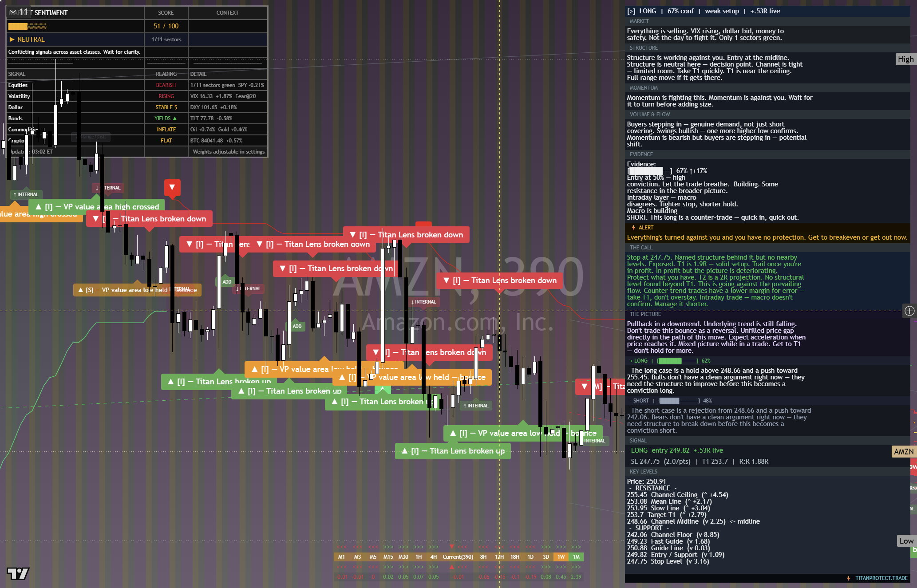The image size is (917, 588).
Task: Click the High price label
Action: (x=905, y=59)
